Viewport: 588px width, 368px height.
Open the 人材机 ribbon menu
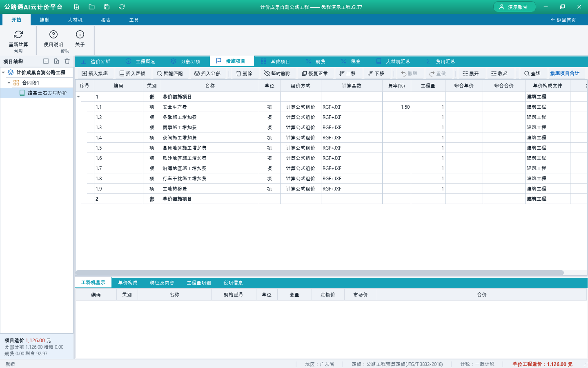(x=75, y=20)
